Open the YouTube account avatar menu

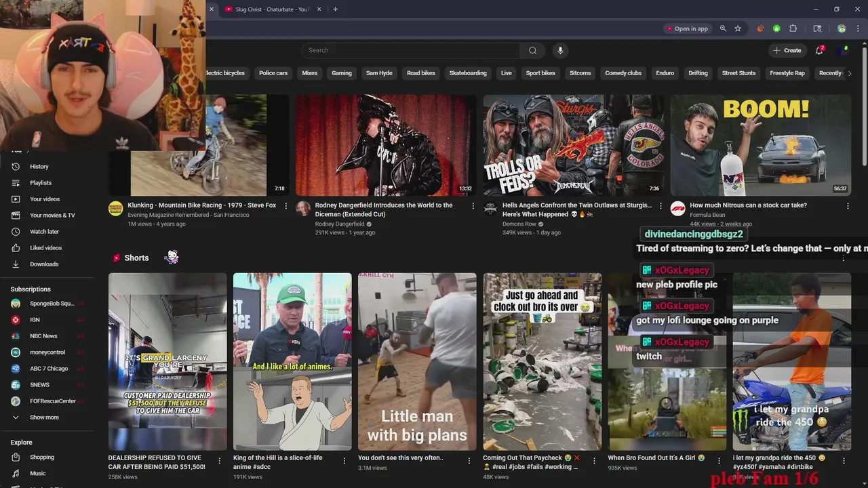coord(844,50)
